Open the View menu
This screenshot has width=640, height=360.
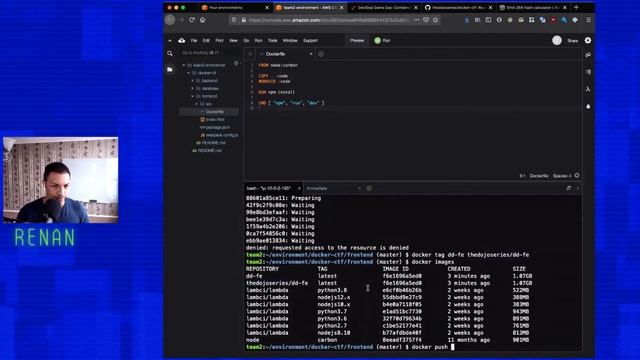point(233,40)
